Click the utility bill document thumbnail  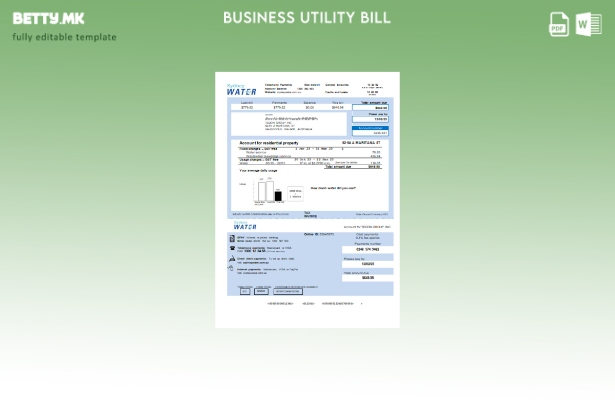click(307, 199)
